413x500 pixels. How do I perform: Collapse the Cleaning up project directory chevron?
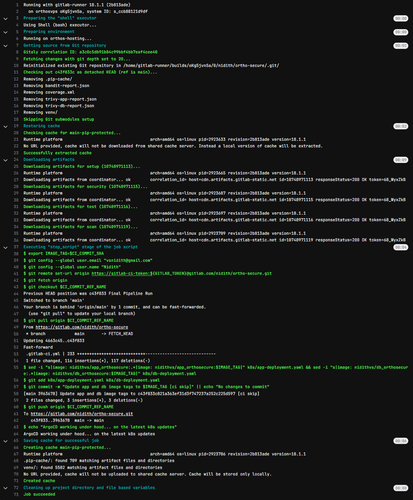(x=5, y=488)
